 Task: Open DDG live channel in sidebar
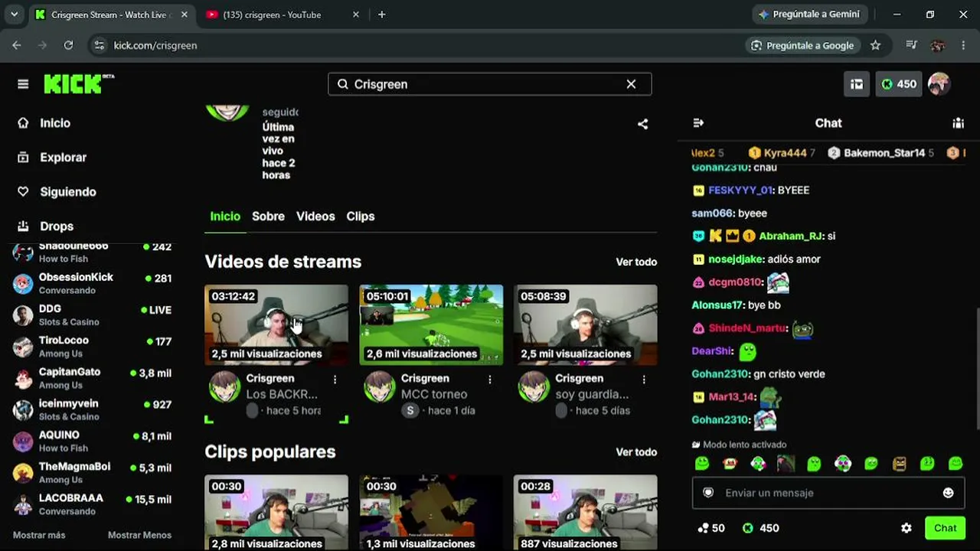(92, 315)
